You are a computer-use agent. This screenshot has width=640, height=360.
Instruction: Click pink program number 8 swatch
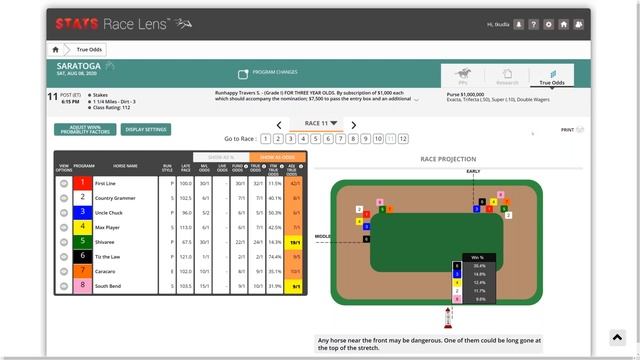point(82,286)
